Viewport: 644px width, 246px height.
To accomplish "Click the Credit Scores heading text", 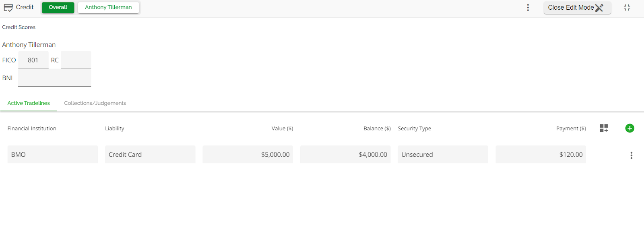I will coord(19,27).
